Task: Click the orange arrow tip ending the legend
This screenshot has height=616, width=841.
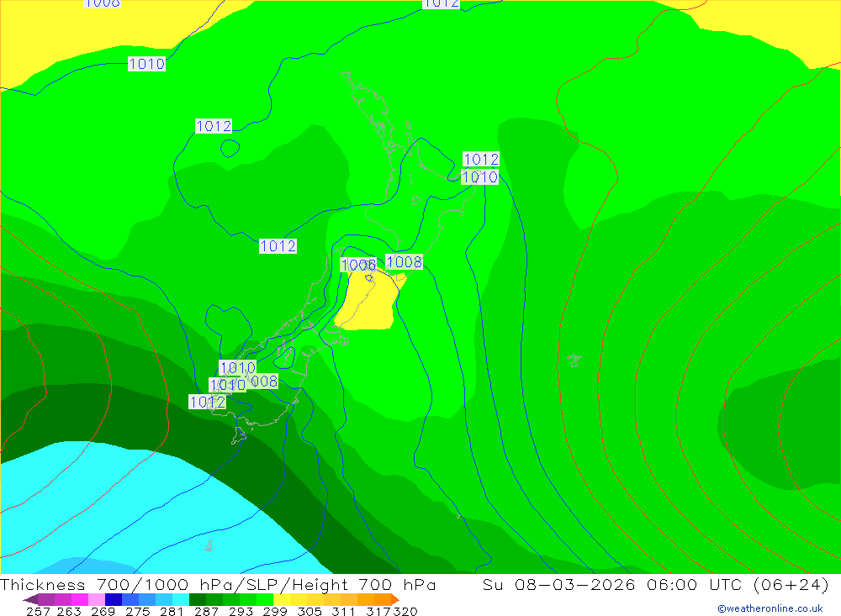Action: (395, 599)
